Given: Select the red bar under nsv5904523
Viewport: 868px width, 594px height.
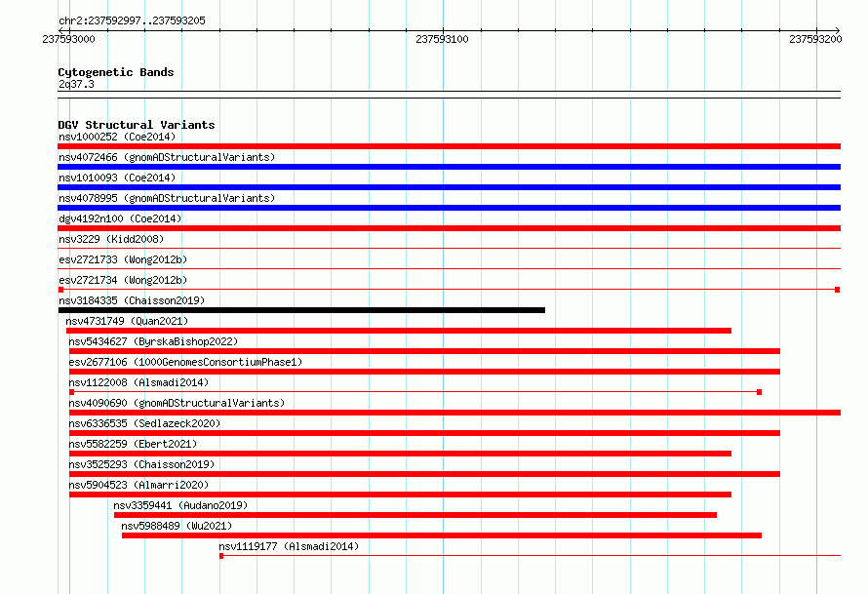Looking at the screenshot, I should tap(400, 495).
